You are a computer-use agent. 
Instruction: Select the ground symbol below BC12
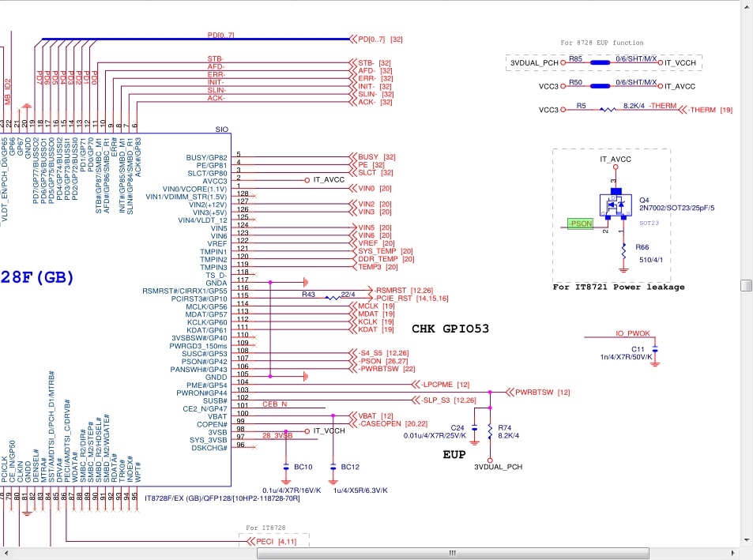pyautogui.click(x=333, y=482)
